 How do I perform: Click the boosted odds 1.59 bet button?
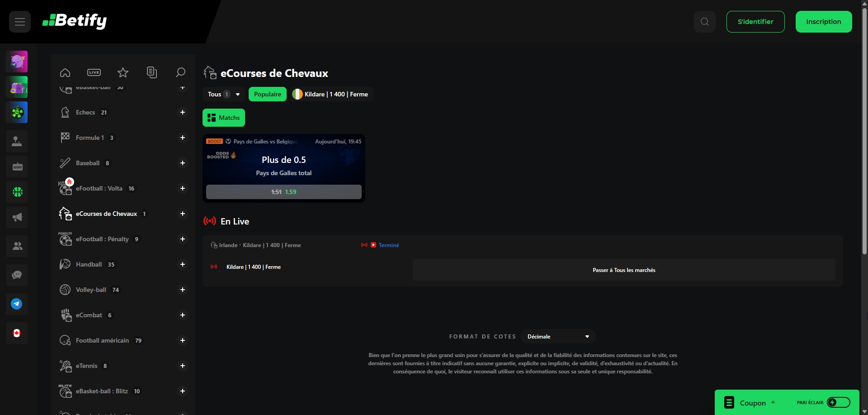point(284,192)
